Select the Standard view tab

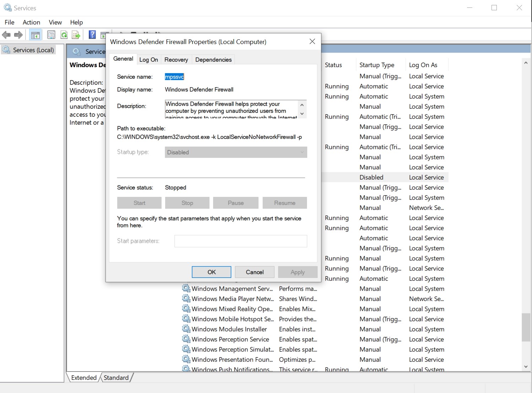tap(116, 377)
